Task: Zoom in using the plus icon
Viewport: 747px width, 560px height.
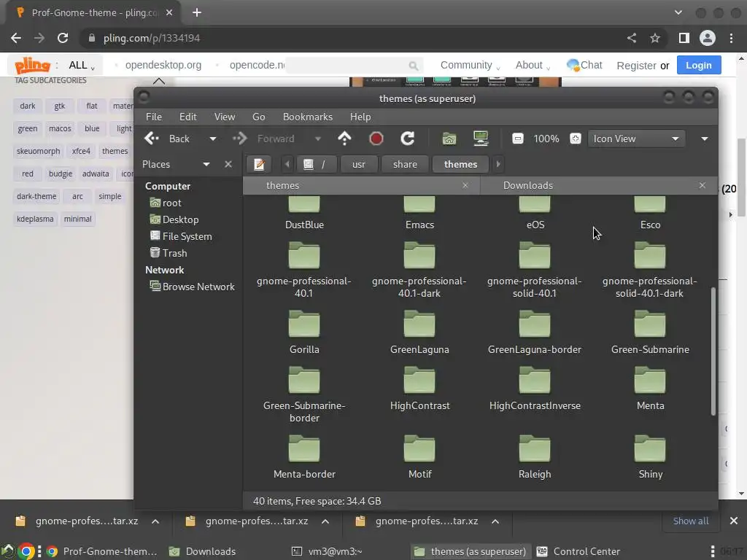Action: coord(575,139)
